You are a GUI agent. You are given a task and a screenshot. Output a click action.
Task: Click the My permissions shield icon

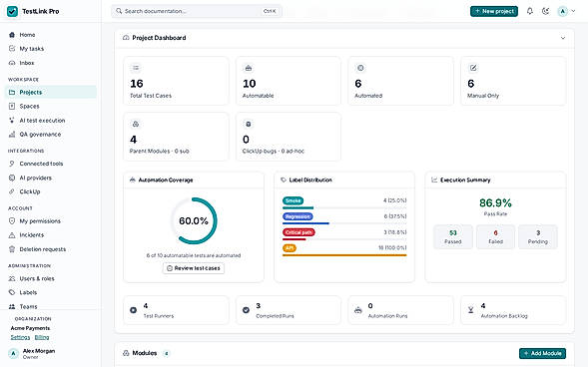[12, 221]
